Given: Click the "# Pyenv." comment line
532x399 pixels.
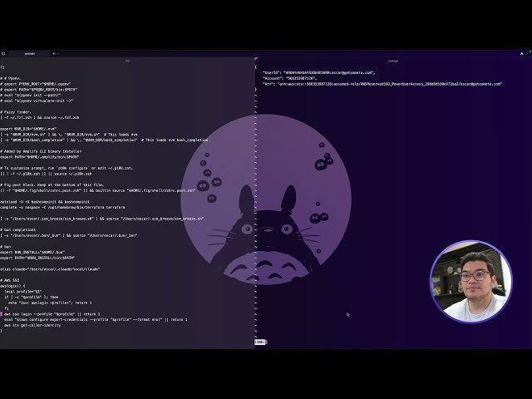Looking at the screenshot, I should (11, 78).
